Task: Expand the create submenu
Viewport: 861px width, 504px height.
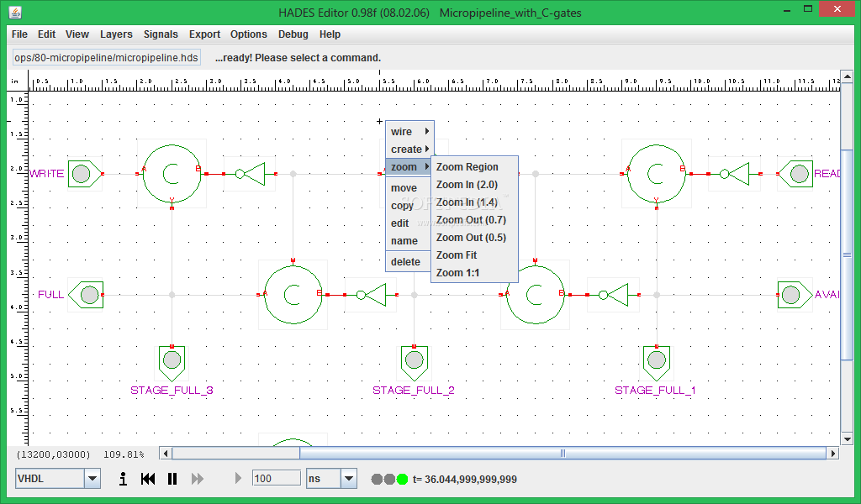Action: point(409,150)
